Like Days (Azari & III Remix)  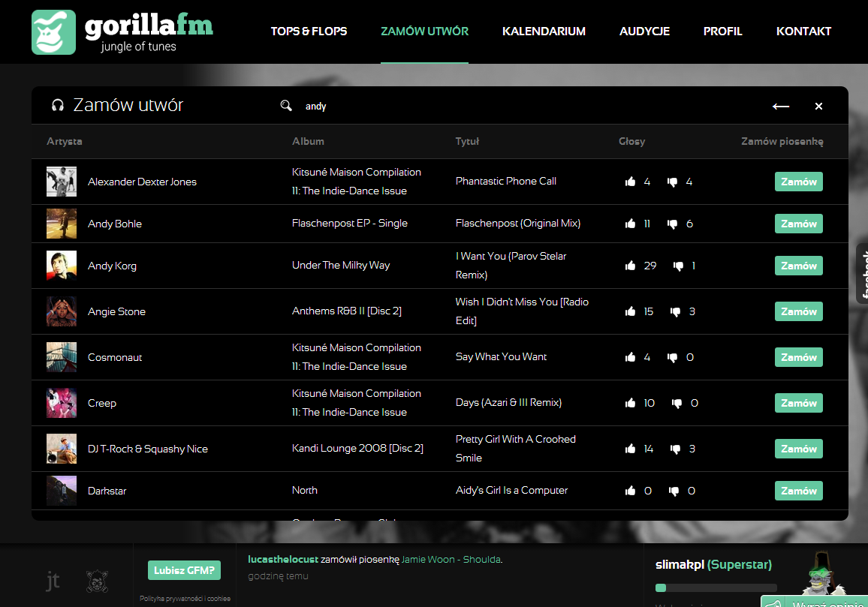click(x=631, y=403)
